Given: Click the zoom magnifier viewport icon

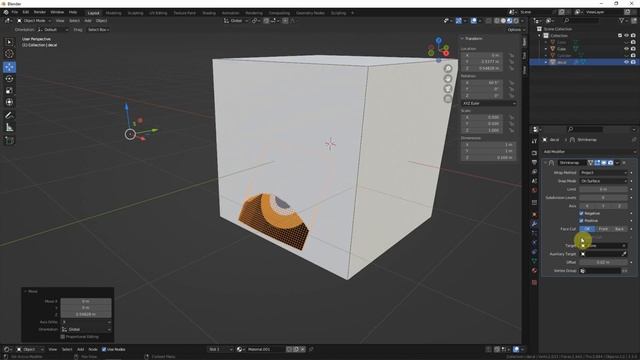Looking at the screenshot, I should (x=448, y=69).
